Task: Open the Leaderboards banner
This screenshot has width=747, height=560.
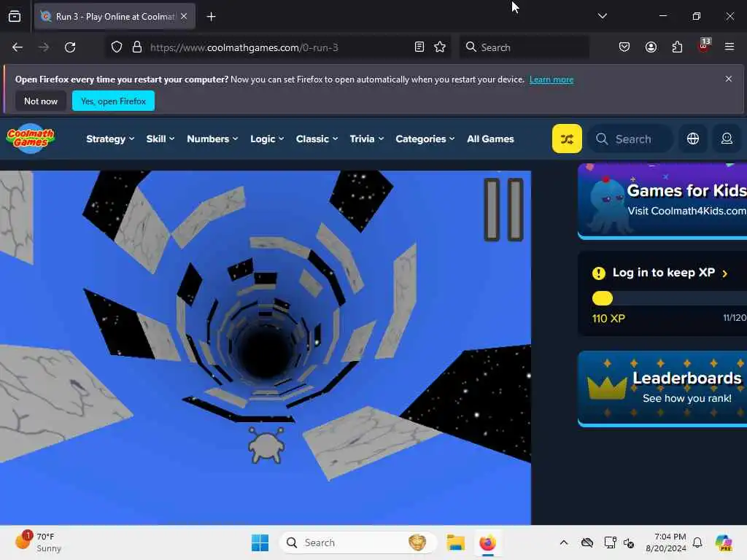Action: point(662,389)
